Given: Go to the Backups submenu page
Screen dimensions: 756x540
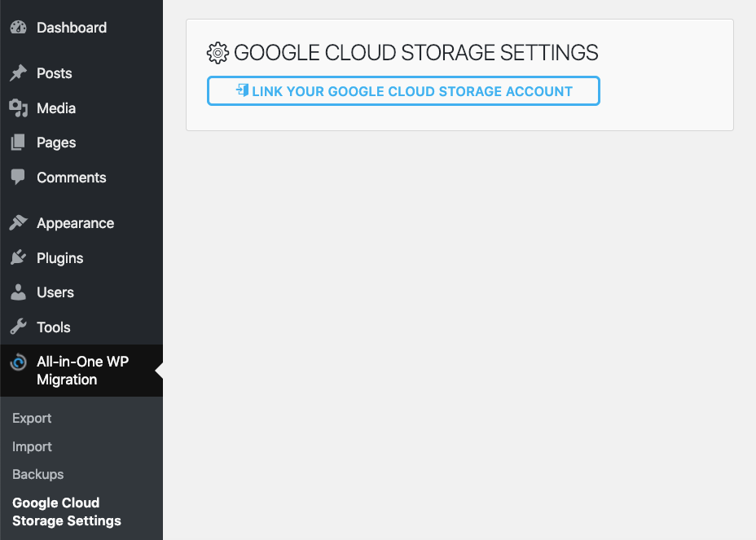Looking at the screenshot, I should point(37,475).
